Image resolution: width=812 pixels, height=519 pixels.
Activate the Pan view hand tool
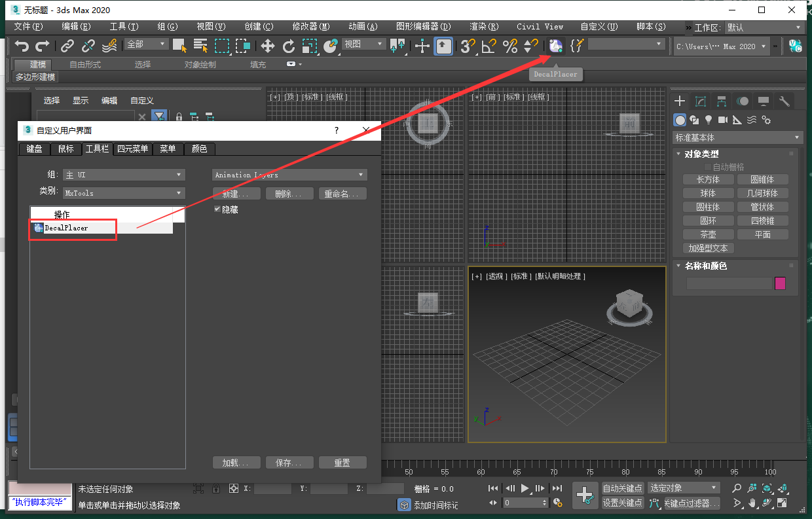tap(752, 503)
